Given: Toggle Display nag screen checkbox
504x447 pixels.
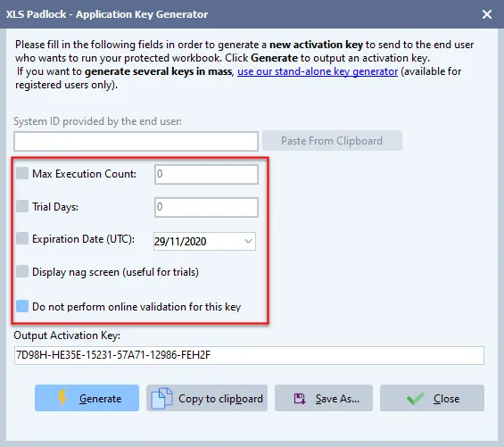Looking at the screenshot, I should (22, 271).
